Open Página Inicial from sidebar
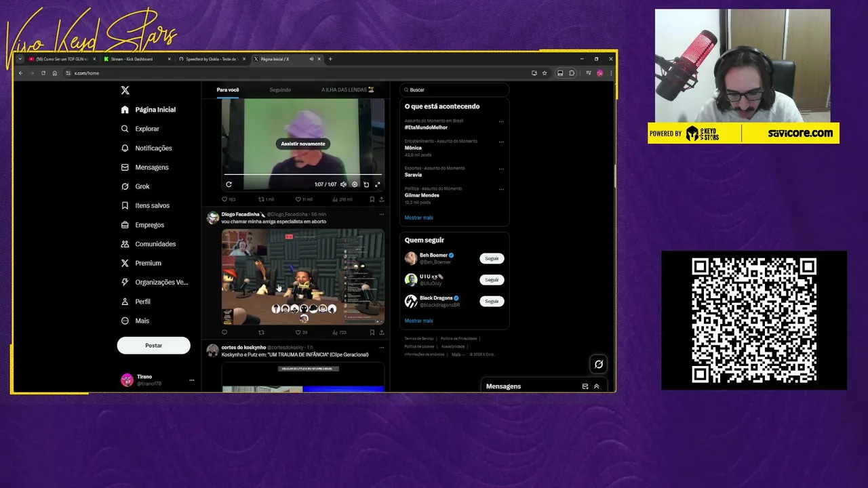This screenshot has height=488, width=868. tap(149, 110)
